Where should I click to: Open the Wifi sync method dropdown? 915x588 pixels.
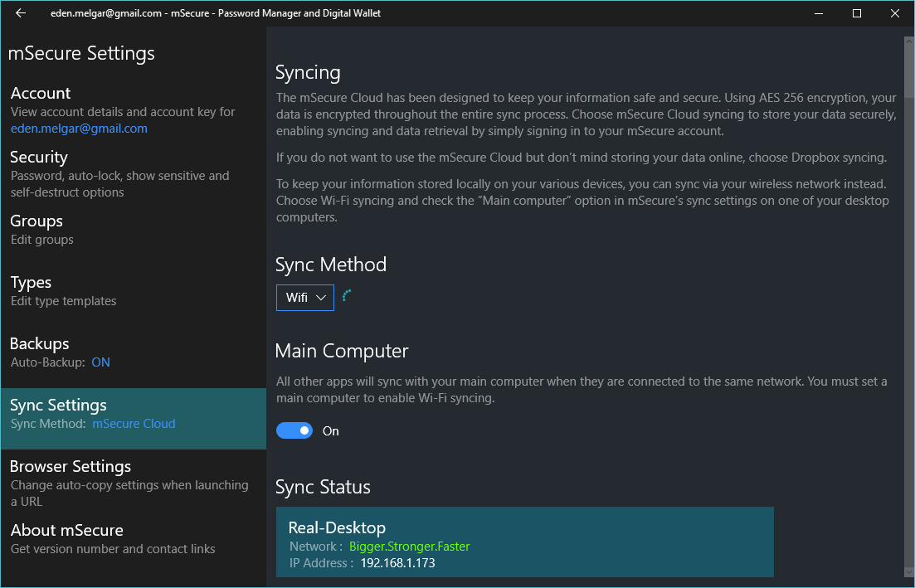304,298
